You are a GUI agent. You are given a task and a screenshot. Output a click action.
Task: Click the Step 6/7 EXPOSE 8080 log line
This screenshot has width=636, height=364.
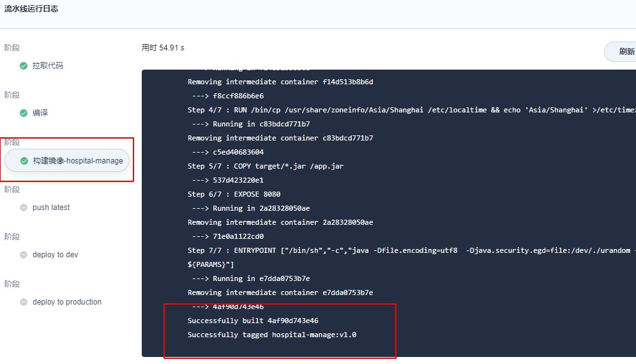(x=234, y=194)
